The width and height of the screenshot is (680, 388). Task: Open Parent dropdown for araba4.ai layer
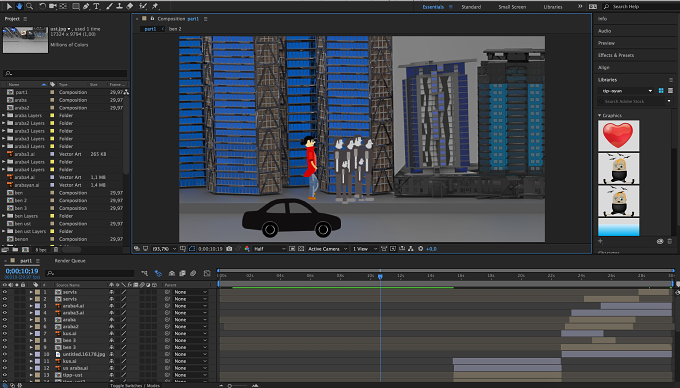pos(190,306)
